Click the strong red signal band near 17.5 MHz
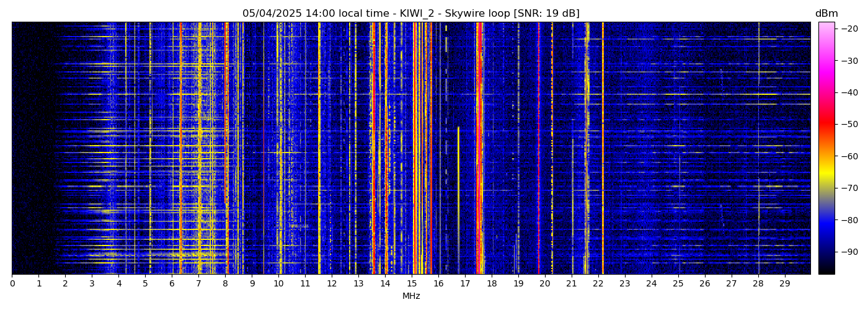 (x=479, y=149)
